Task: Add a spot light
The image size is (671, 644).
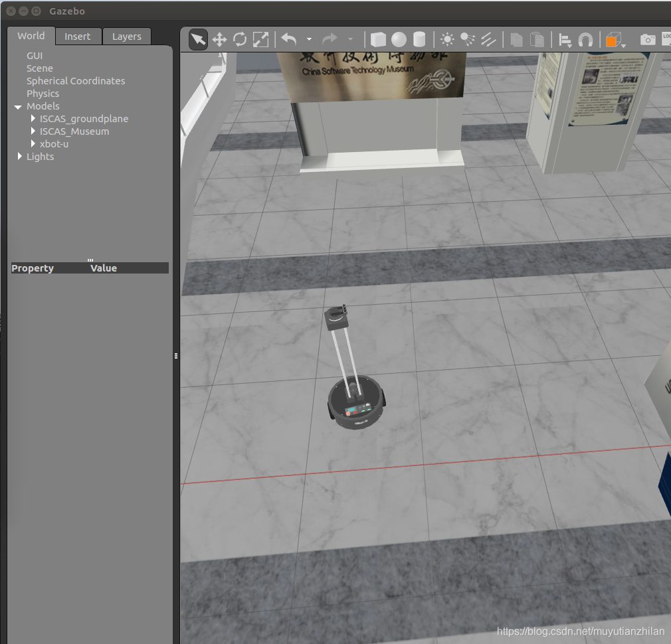Action: point(467,40)
